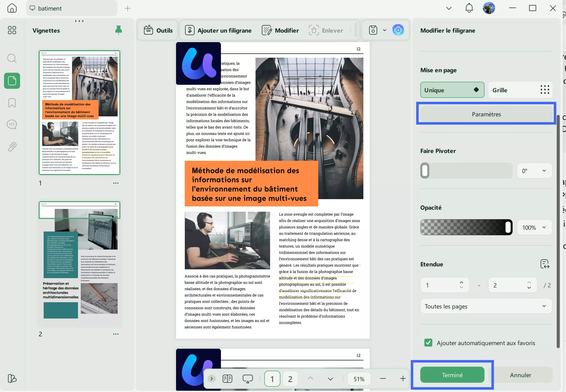Zoom out with the minus icon
Viewport: 566px width, 392px height.
tap(383, 379)
